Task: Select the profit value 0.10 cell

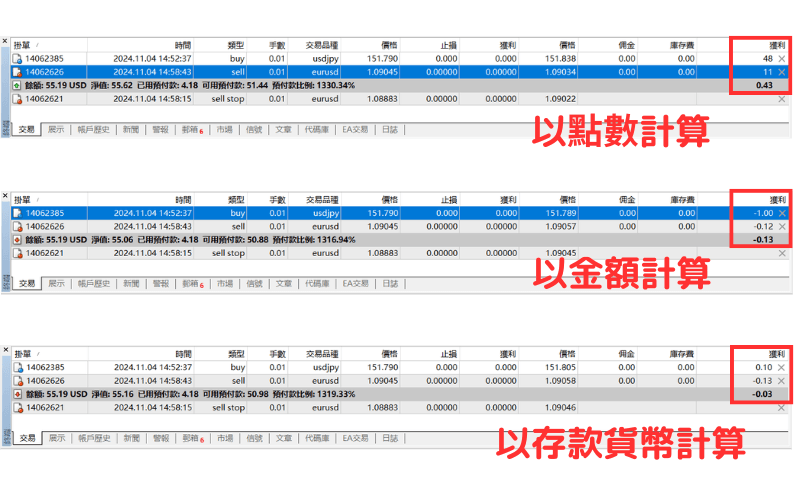Action: click(764, 367)
